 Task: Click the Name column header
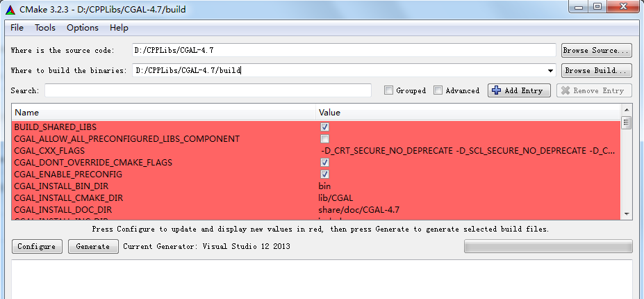[x=164, y=112]
